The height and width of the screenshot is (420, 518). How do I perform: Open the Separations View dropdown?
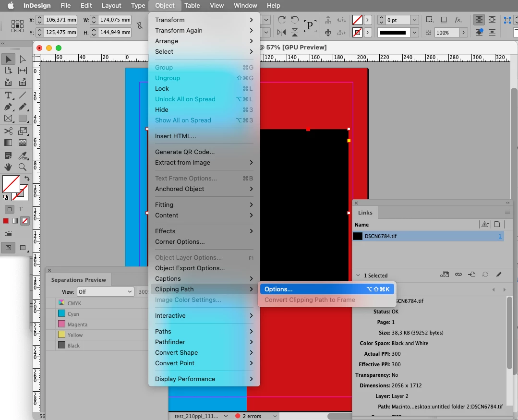(x=106, y=292)
